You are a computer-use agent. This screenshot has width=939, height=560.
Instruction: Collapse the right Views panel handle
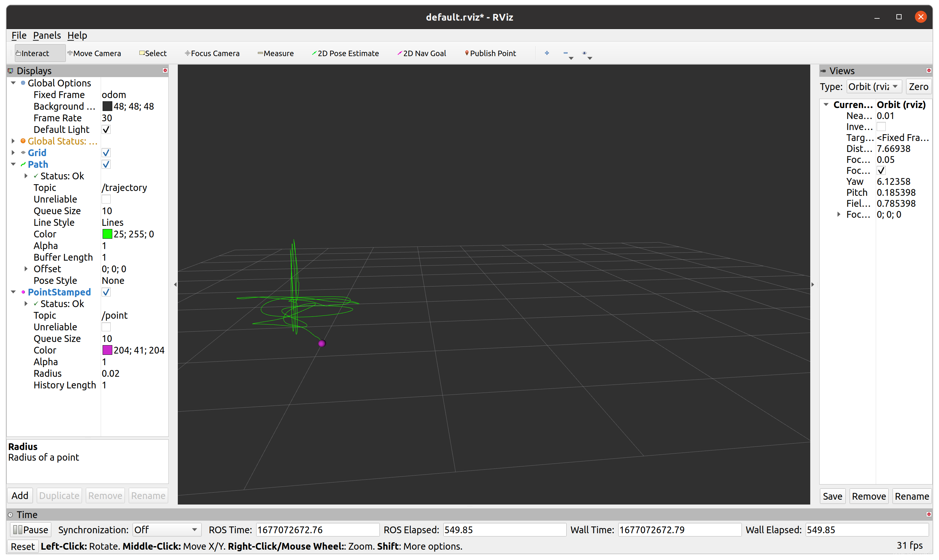point(813,285)
